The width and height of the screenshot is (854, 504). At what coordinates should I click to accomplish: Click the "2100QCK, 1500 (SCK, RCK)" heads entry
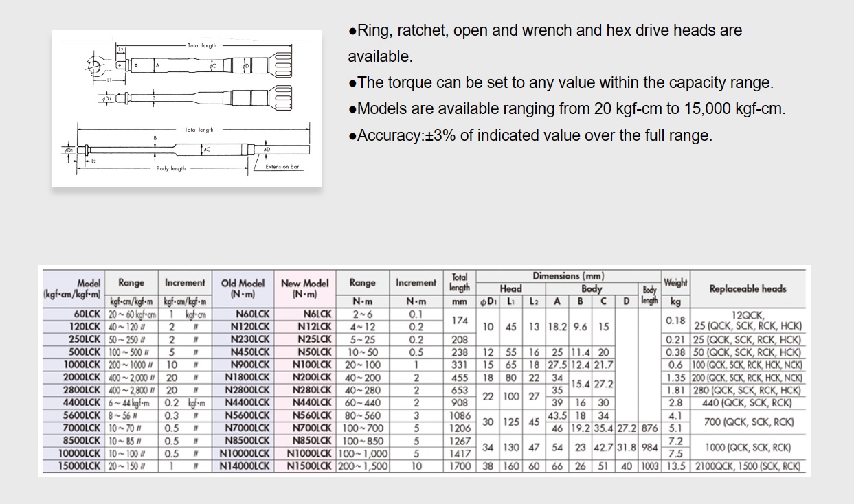[x=747, y=466]
